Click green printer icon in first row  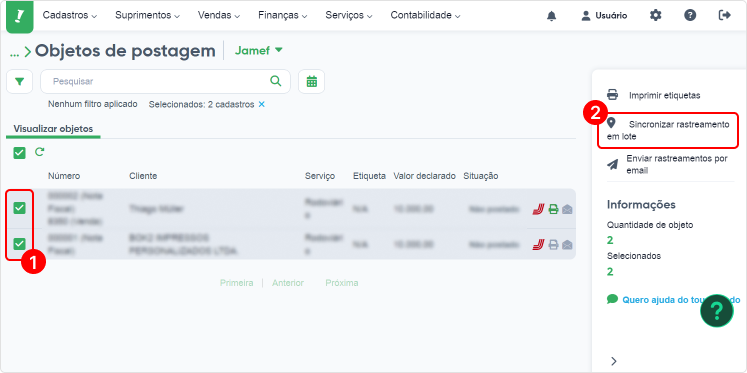pos(553,209)
